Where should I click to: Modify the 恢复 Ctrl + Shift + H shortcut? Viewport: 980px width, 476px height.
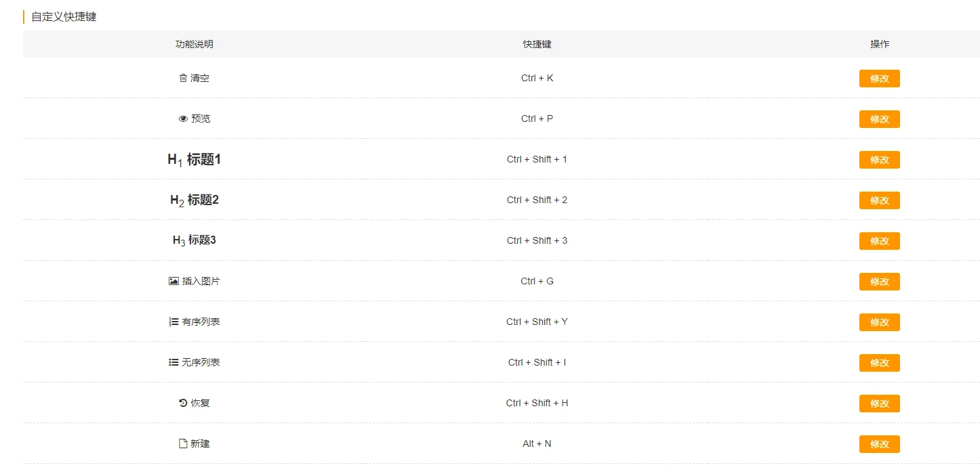click(880, 404)
